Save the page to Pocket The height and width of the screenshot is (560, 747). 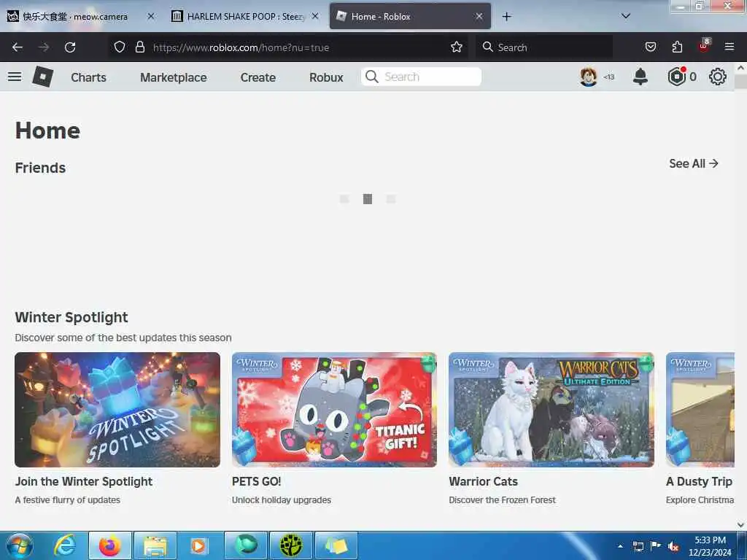(x=650, y=47)
